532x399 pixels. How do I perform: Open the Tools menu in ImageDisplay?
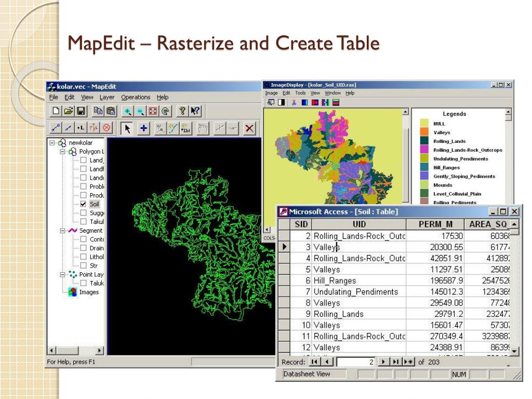(300, 93)
